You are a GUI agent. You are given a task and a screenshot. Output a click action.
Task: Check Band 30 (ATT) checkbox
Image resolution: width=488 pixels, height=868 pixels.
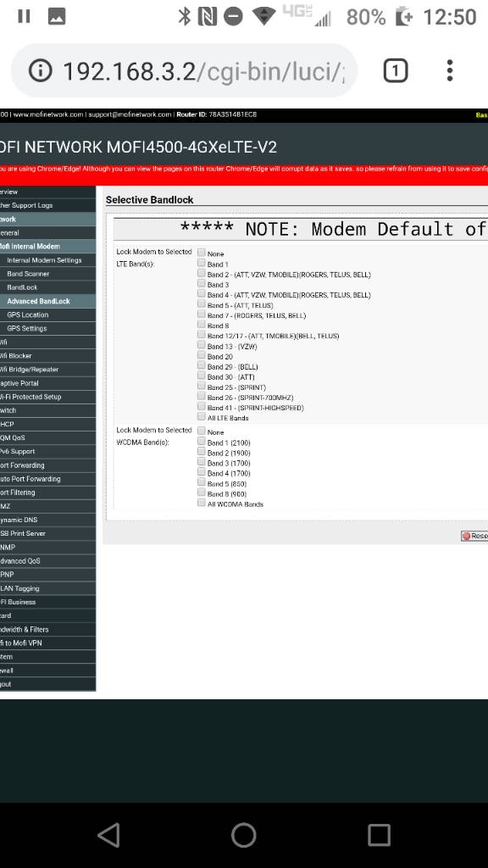(202, 376)
